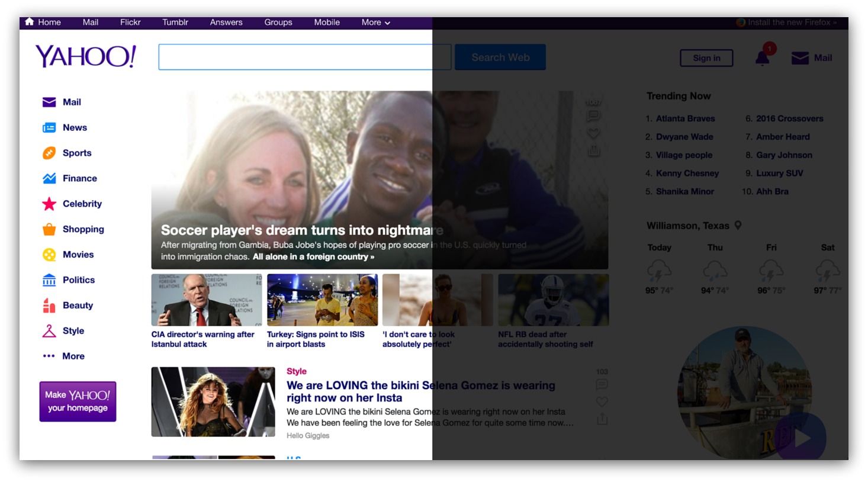The height and width of the screenshot is (482, 868).
Task: Select the Celebrity star icon
Action: coord(49,204)
